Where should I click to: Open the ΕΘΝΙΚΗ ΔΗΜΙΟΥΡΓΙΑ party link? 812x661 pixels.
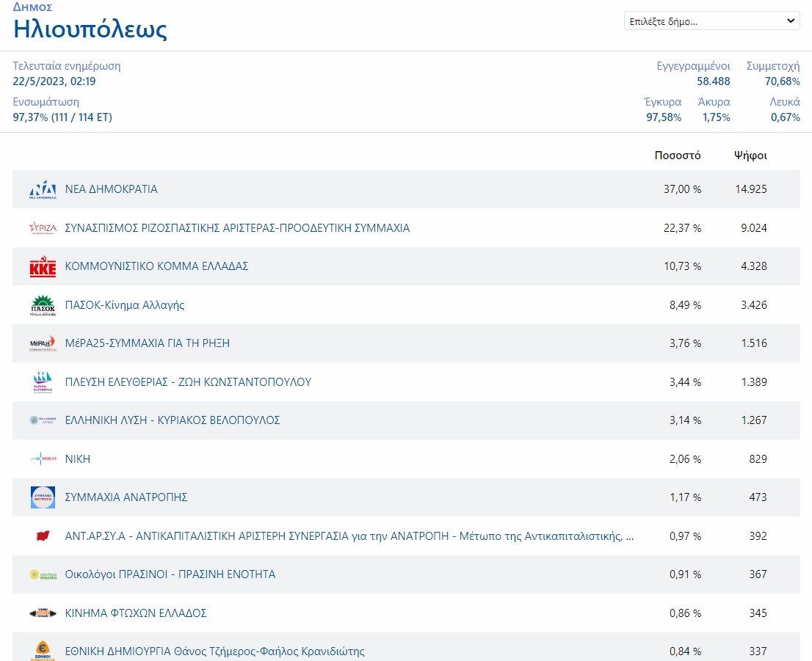tap(215, 651)
